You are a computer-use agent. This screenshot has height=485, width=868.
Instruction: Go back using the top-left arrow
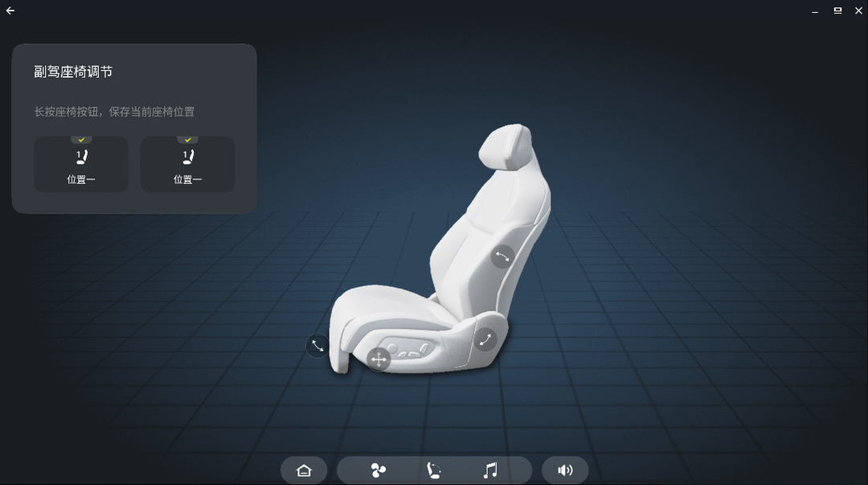pyautogui.click(x=10, y=10)
